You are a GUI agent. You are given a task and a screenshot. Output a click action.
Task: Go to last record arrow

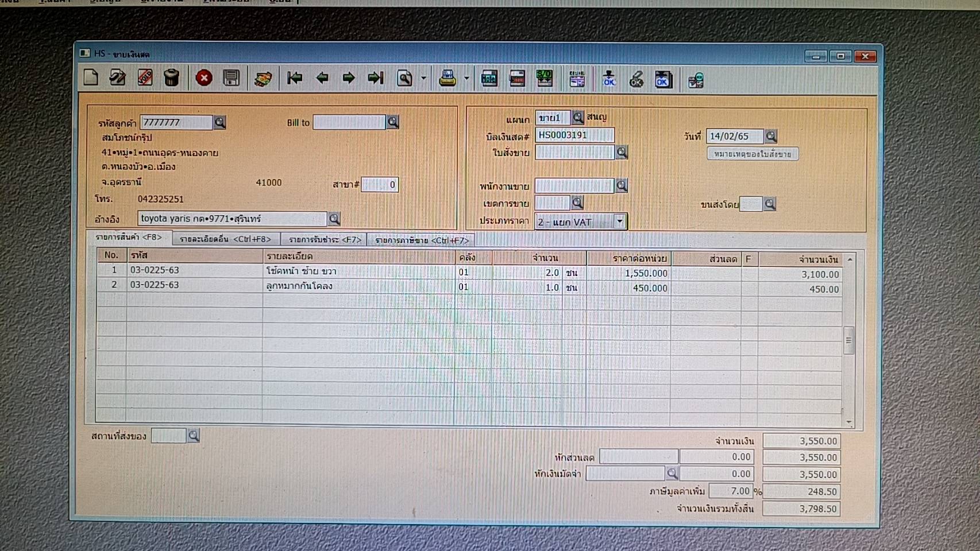pos(376,77)
